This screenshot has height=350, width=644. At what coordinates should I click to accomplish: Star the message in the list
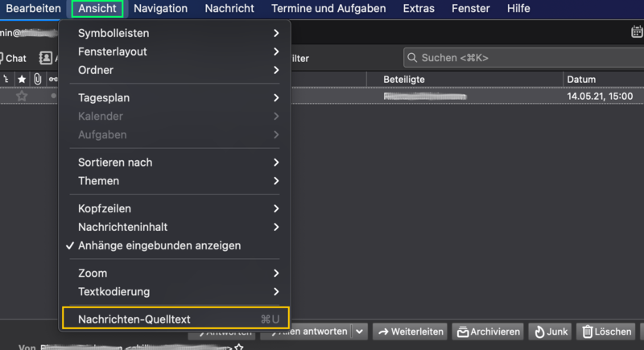tap(22, 96)
